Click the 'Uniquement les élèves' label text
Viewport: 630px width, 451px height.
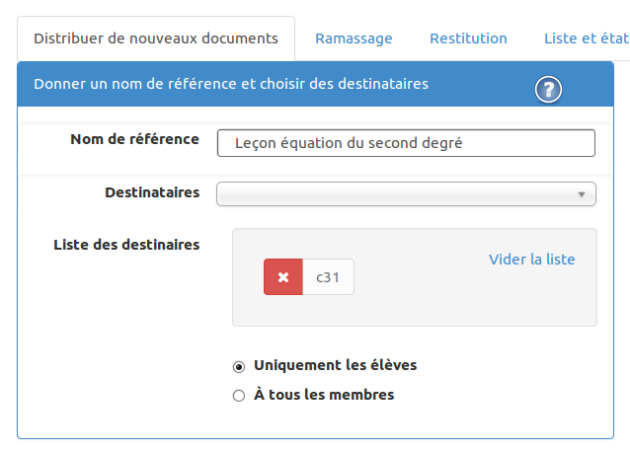coord(335,365)
